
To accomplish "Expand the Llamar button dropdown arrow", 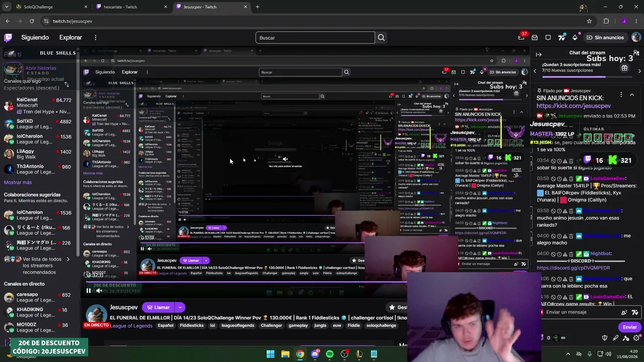I will pyautogui.click(x=180, y=307).
